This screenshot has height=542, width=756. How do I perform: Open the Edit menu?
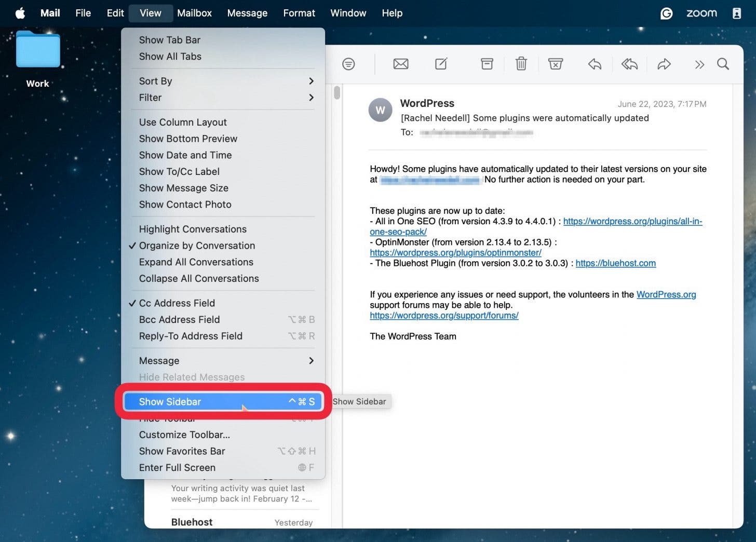[x=115, y=13]
